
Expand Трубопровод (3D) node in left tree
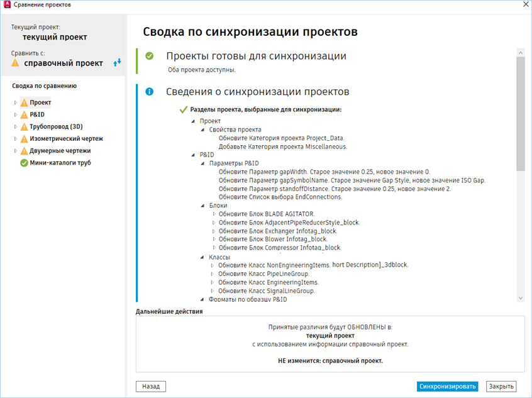(15, 126)
